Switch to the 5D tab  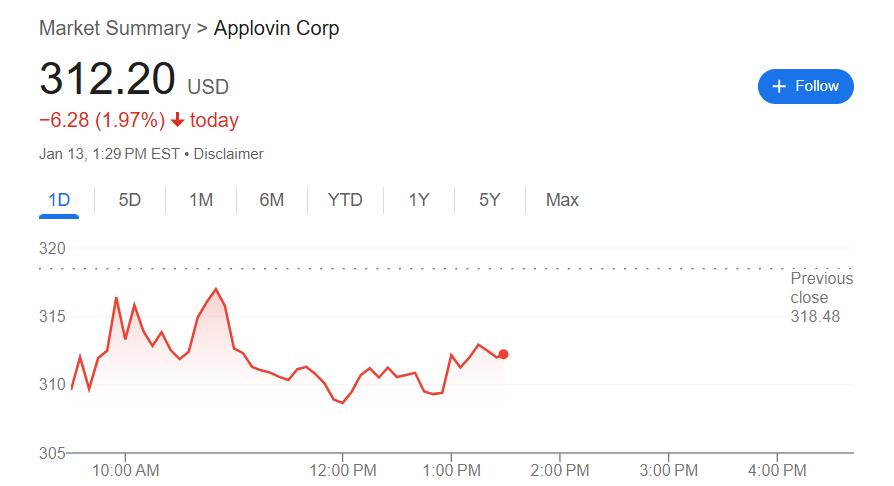[x=130, y=200]
